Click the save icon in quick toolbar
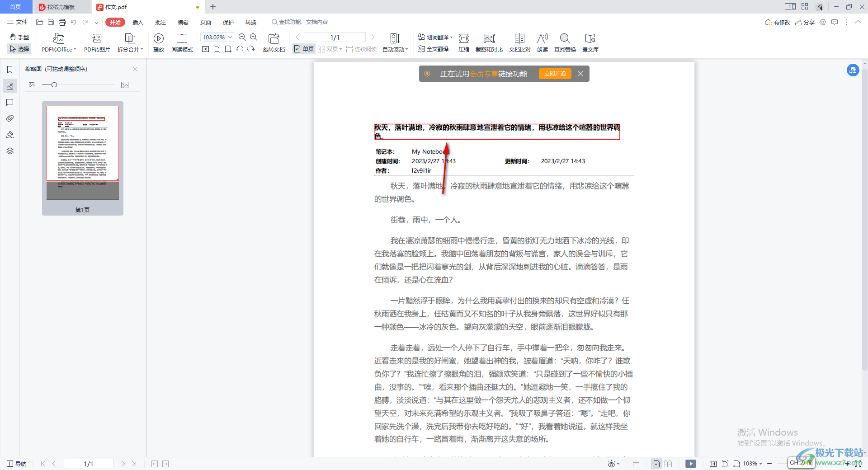The height and width of the screenshot is (470, 868). click(51, 22)
